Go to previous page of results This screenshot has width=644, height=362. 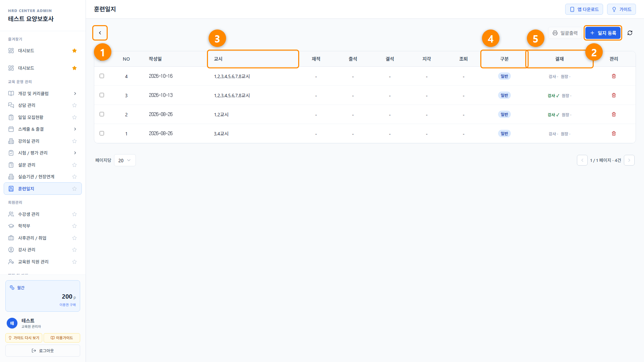coord(582,160)
